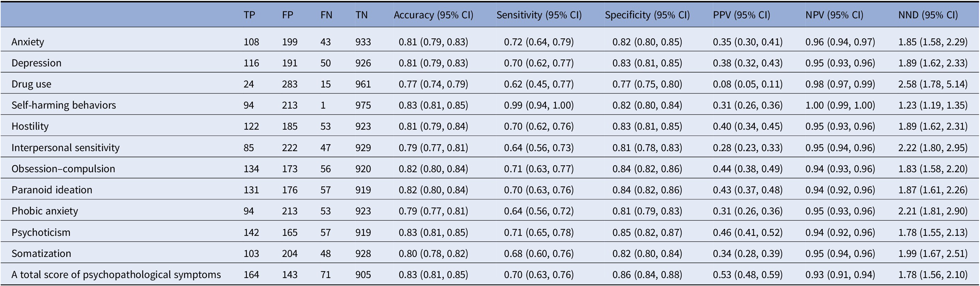Click the Accuracy (95% CI) column header

pos(433,15)
